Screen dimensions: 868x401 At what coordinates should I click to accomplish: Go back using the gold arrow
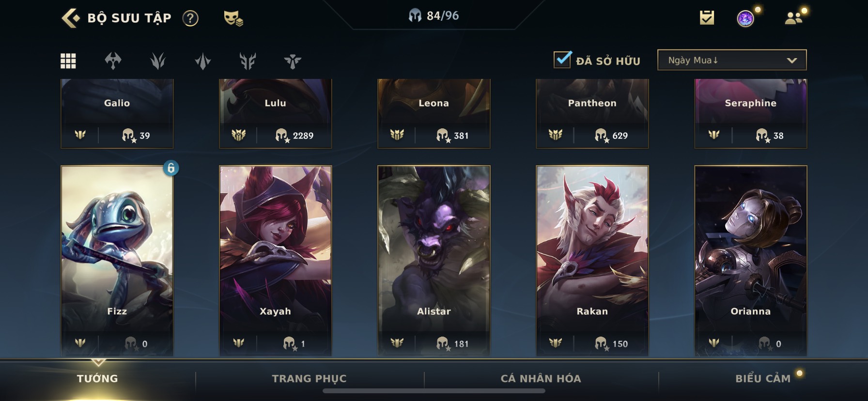point(71,18)
